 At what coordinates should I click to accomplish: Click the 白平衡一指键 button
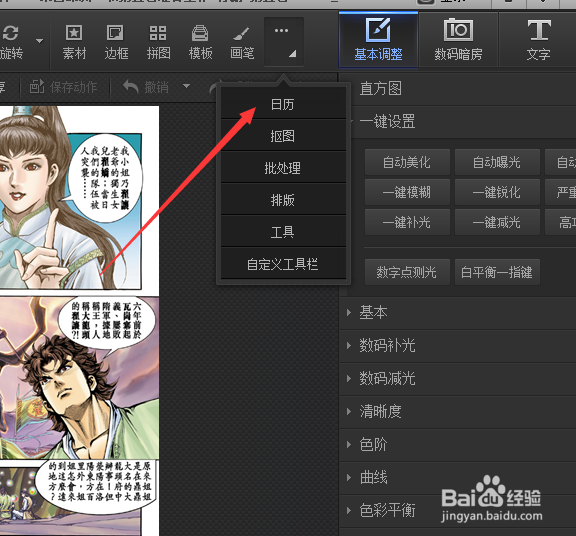point(497,272)
